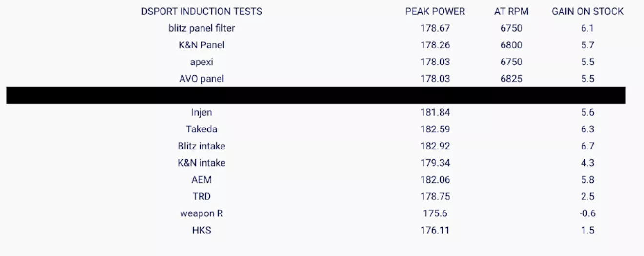Select the Blitz intake row label

(201, 146)
